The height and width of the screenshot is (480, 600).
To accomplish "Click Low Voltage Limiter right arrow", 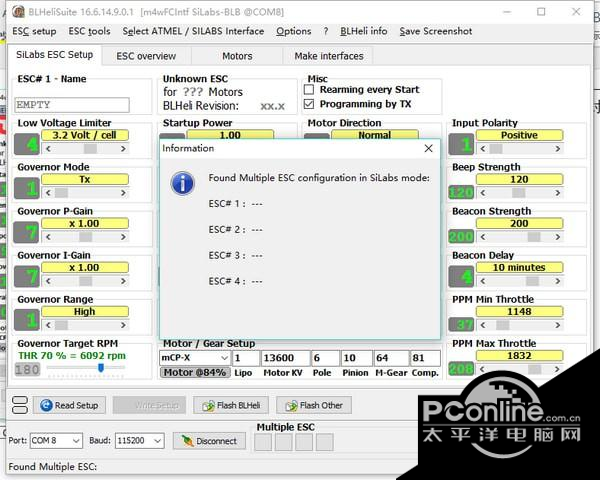I will [123, 149].
